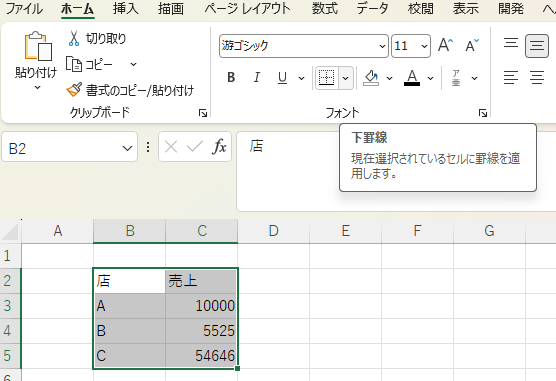Switch to the 描画 tab
556x381 pixels.
pos(171,9)
